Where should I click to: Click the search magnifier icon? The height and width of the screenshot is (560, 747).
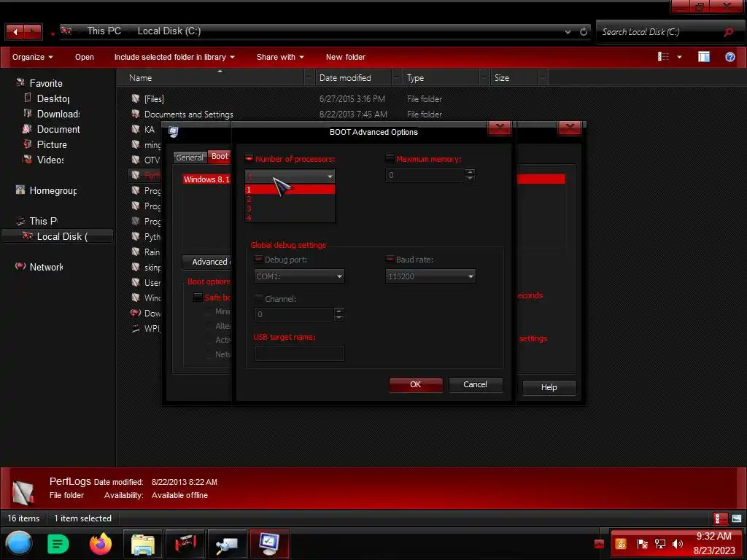(x=728, y=32)
